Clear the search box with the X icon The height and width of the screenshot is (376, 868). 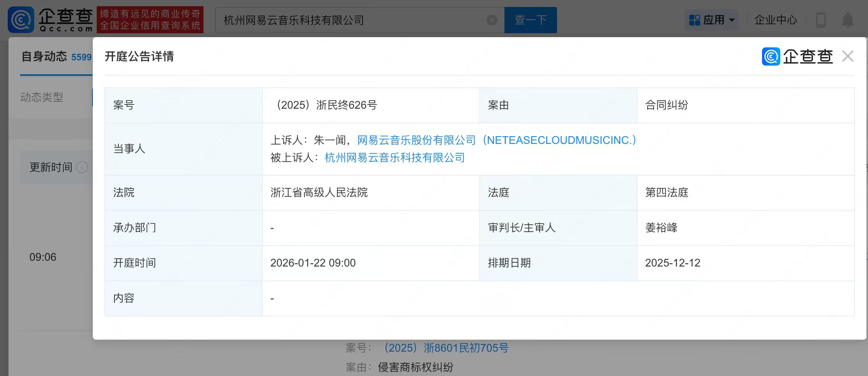492,20
